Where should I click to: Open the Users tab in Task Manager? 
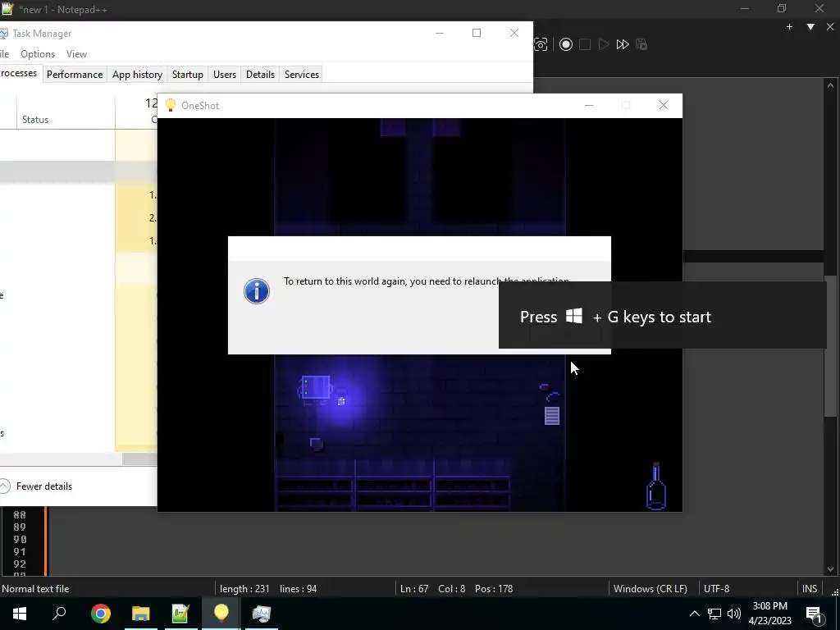(225, 75)
